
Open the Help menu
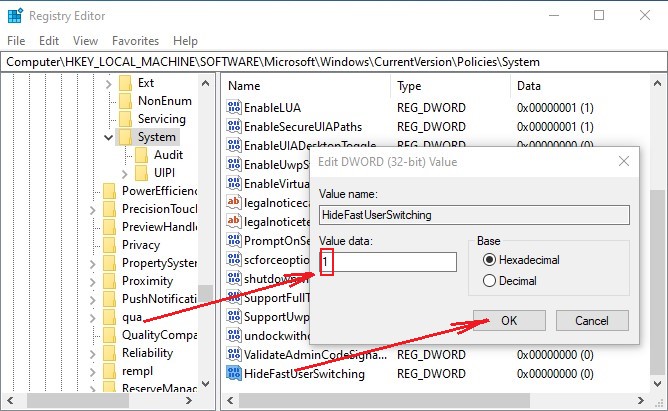(185, 41)
